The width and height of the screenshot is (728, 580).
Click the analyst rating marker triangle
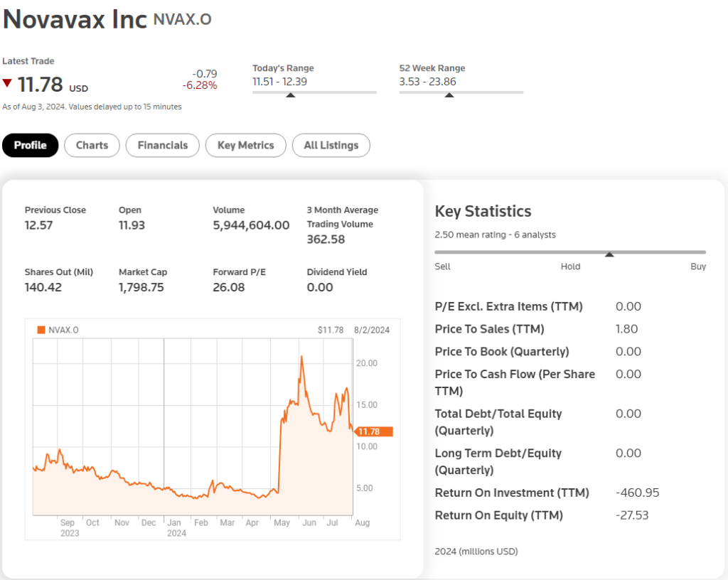click(x=609, y=254)
